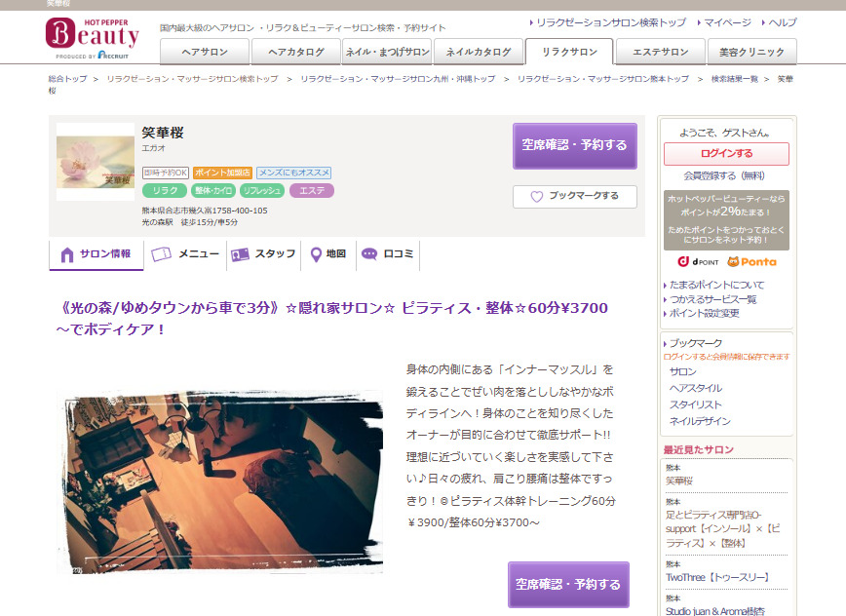The width and height of the screenshot is (846, 616).
Task: Open recently viewed Studio juan & Aroma salon
Action: tap(715, 610)
